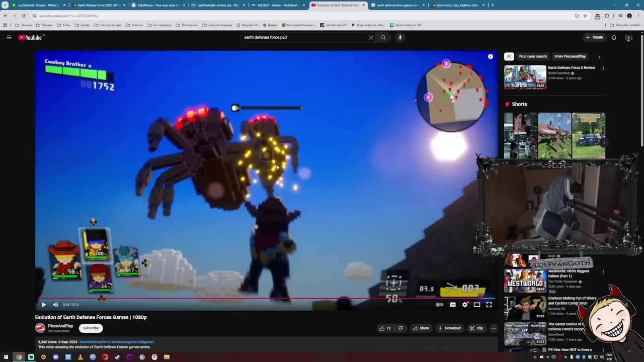Open the player settings gear

(465, 305)
